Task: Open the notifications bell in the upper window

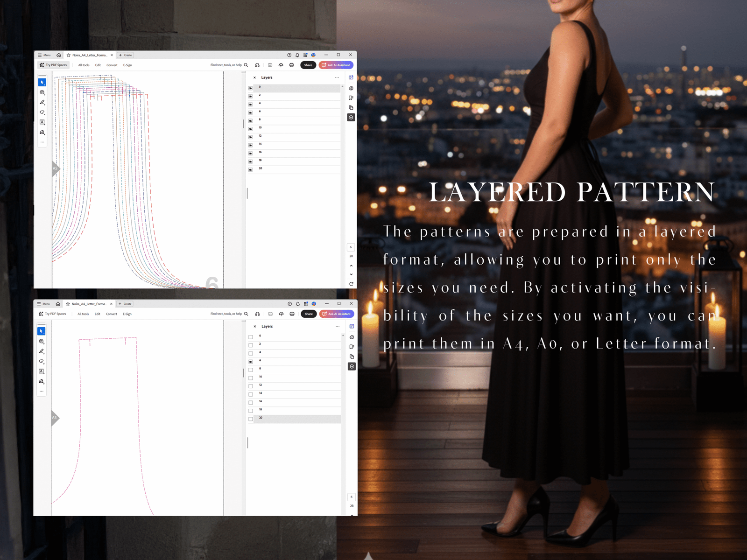Action: (x=297, y=55)
